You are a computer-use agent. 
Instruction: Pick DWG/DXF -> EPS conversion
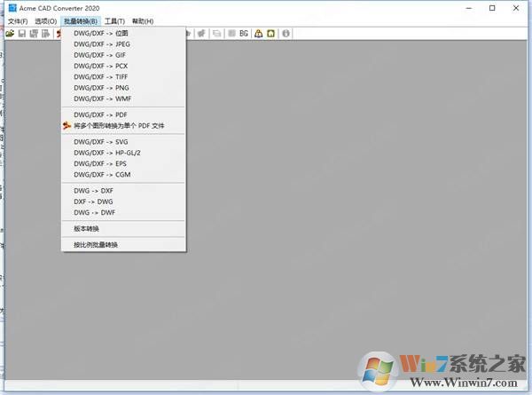click(x=123, y=163)
